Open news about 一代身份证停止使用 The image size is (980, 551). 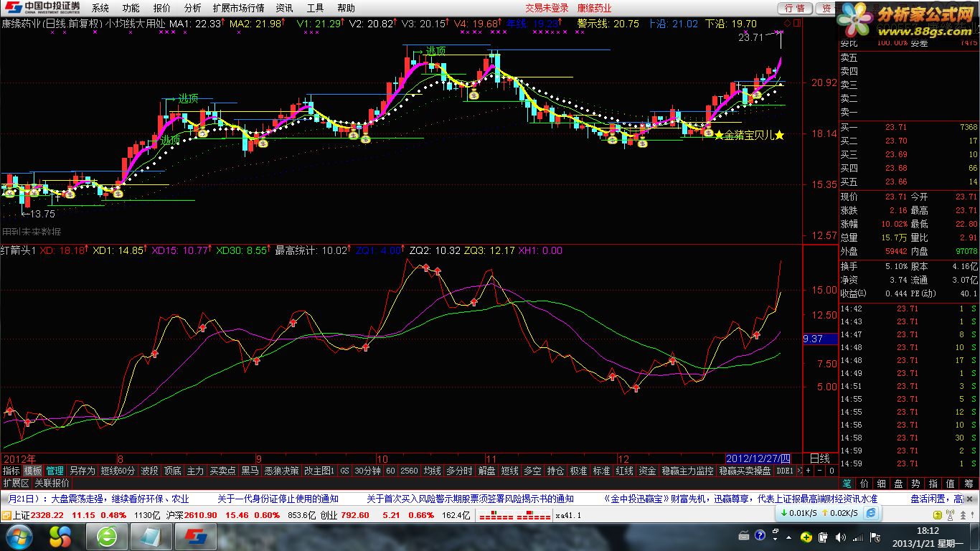[278, 499]
